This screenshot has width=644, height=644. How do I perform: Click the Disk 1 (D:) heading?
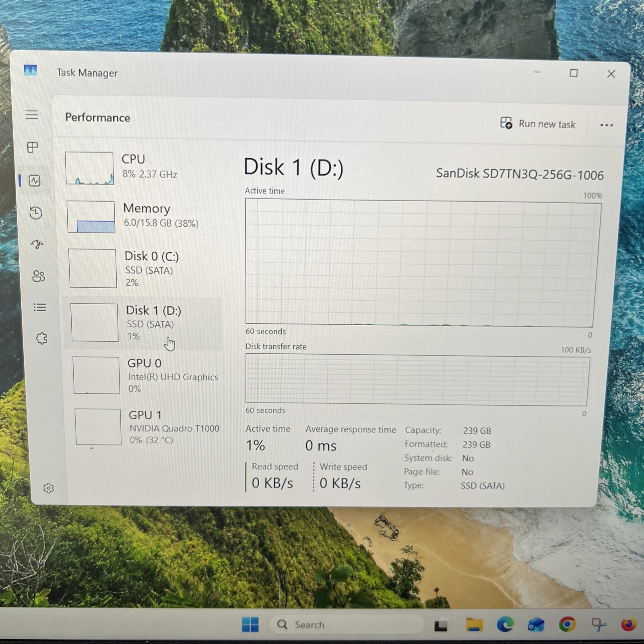pyautogui.click(x=293, y=167)
